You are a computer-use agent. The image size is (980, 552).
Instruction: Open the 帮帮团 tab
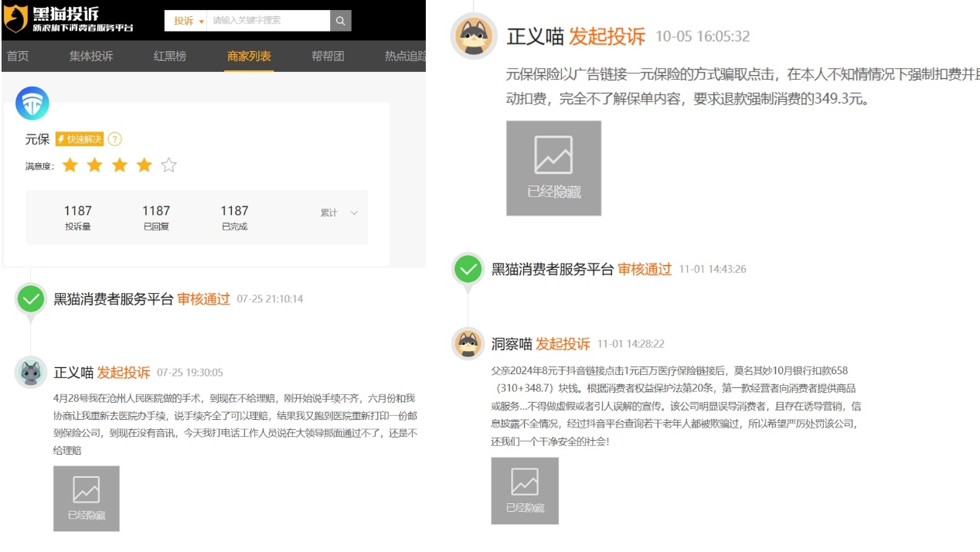click(x=328, y=56)
